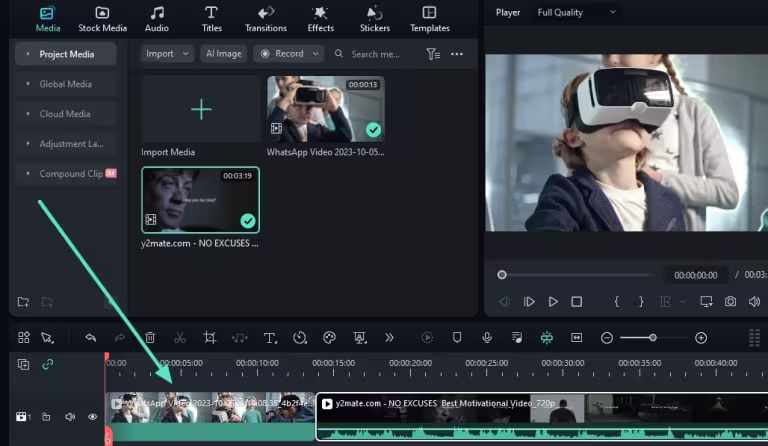Select the Stickers tab
Screen dimensions: 768x446
pyautogui.click(x=375, y=19)
